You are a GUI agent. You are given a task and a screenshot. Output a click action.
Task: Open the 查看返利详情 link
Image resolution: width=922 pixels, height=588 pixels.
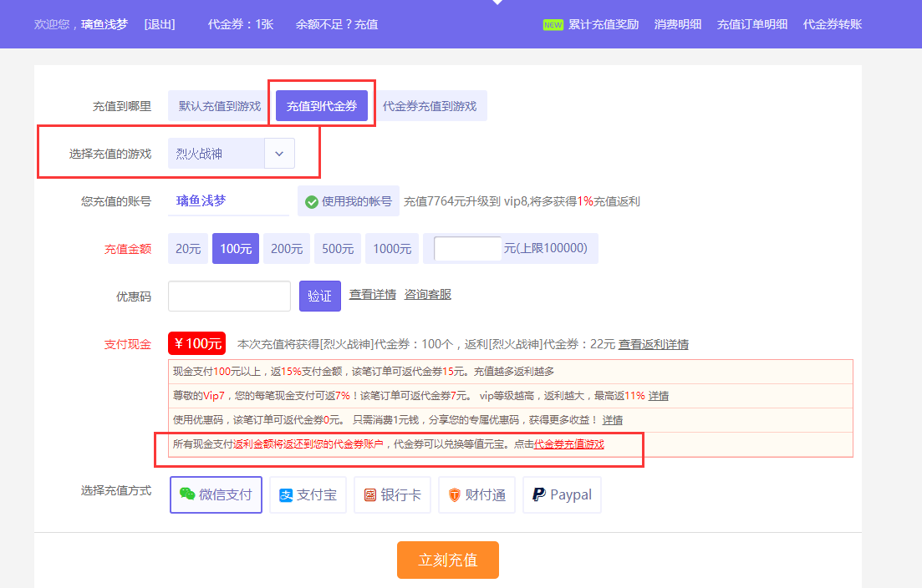tap(653, 344)
